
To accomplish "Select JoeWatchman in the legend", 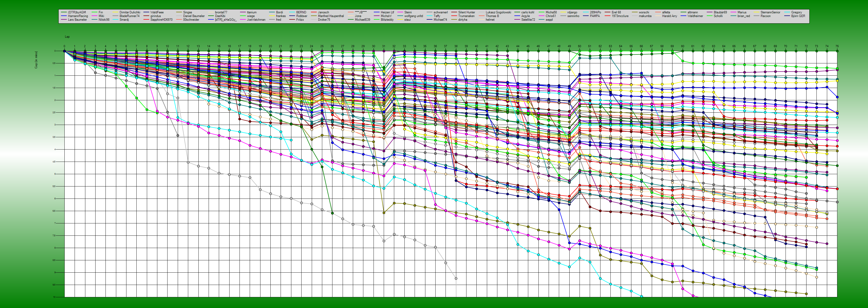I will click(x=256, y=20).
